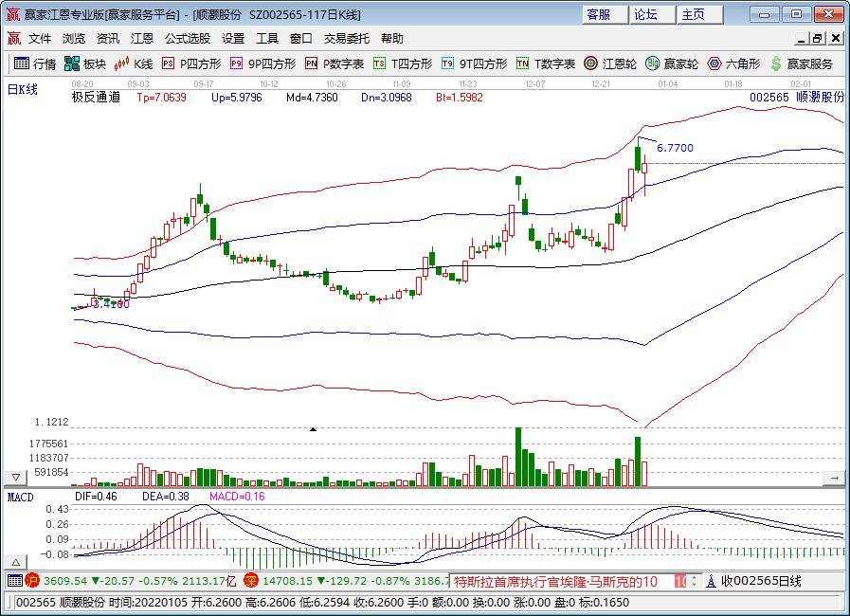Image resolution: width=850 pixels, height=616 pixels.
Task: Open the T数字表 tool icon
Action: (x=522, y=63)
